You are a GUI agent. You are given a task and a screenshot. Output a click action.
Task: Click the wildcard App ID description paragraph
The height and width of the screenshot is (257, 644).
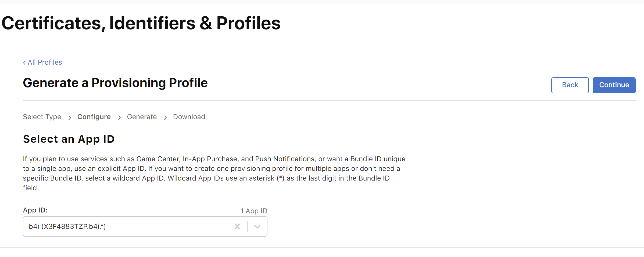[x=214, y=173]
